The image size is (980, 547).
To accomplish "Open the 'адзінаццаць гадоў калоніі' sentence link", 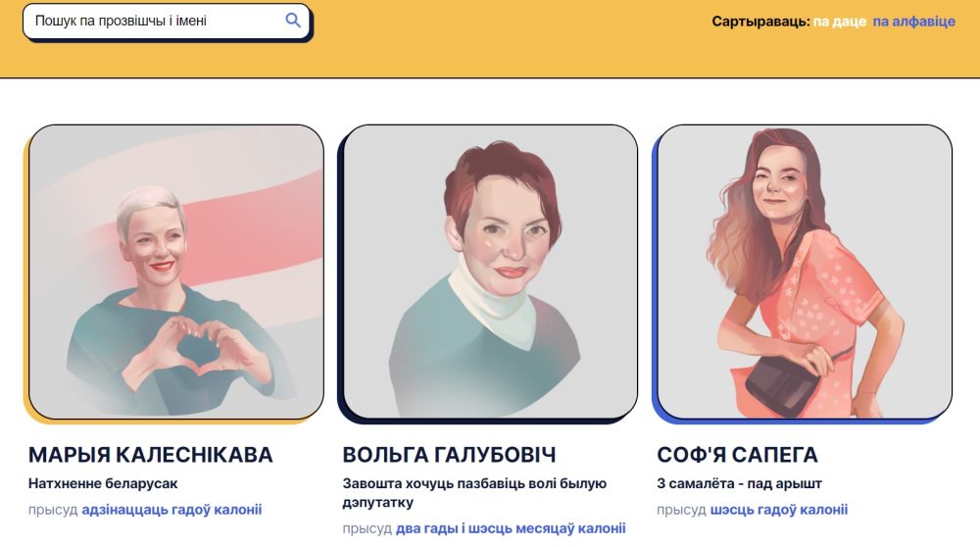I will coord(171,510).
